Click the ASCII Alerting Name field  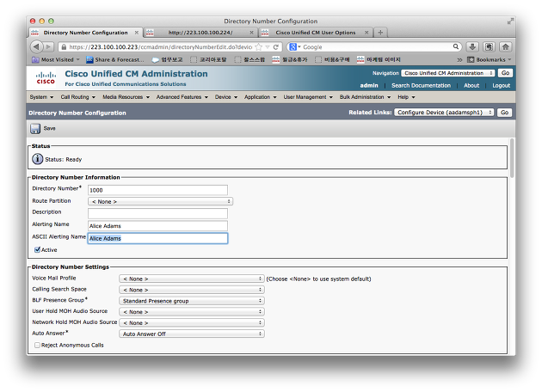[157, 238]
